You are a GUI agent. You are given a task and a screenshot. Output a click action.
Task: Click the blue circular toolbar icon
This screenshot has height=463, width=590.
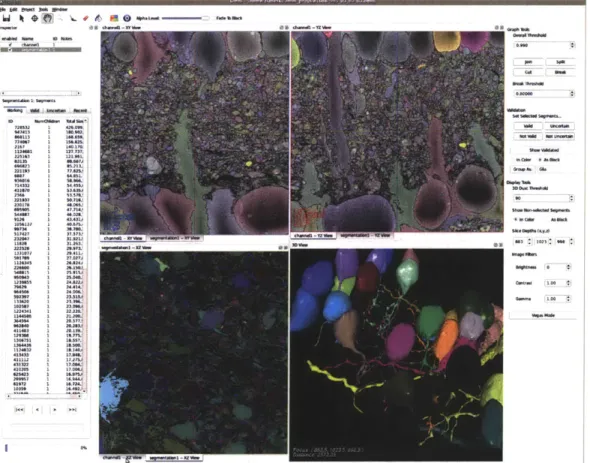click(x=127, y=18)
